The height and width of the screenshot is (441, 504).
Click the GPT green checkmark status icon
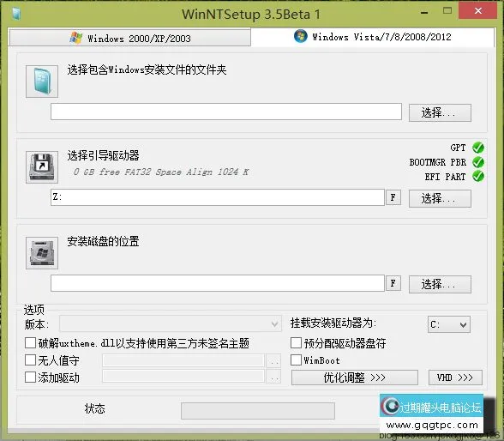pyautogui.click(x=478, y=148)
